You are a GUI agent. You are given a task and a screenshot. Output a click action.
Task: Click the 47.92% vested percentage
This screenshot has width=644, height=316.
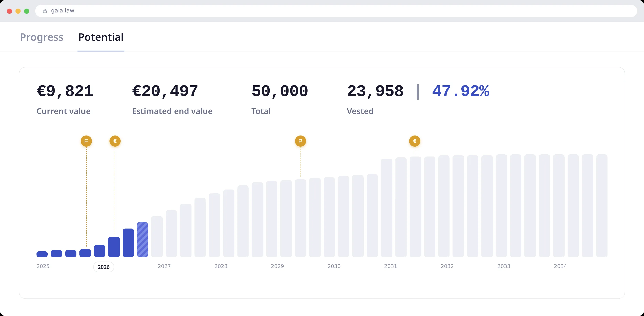point(461,91)
